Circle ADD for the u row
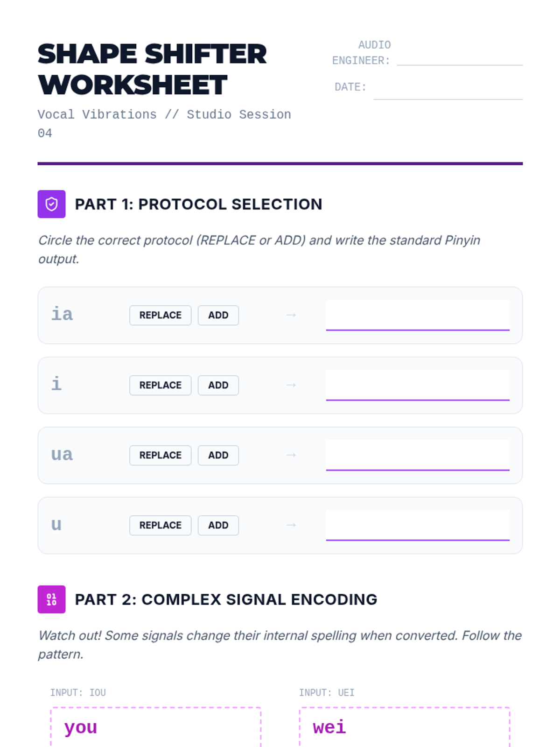 coord(218,525)
